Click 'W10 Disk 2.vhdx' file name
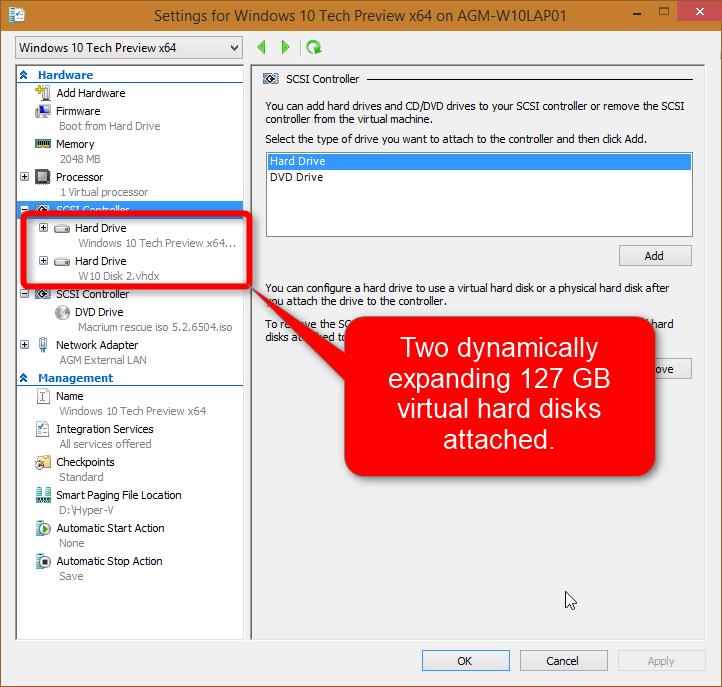The width and height of the screenshot is (722, 687). click(x=119, y=276)
